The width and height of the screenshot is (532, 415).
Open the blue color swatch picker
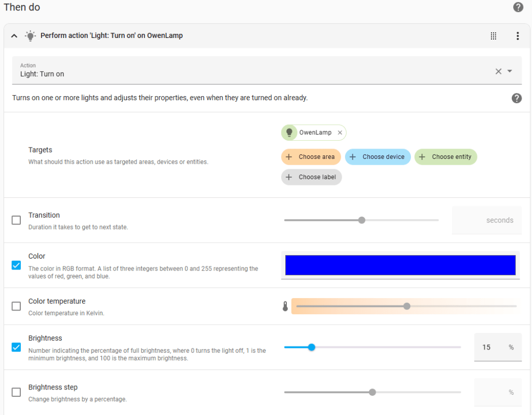click(x=400, y=265)
